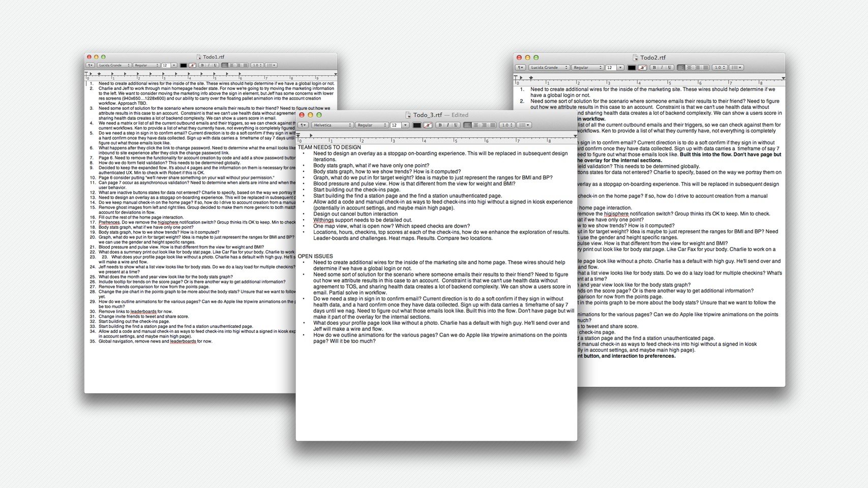Open list bullets dropdown in Todo_3.rtf

point(524,125)
